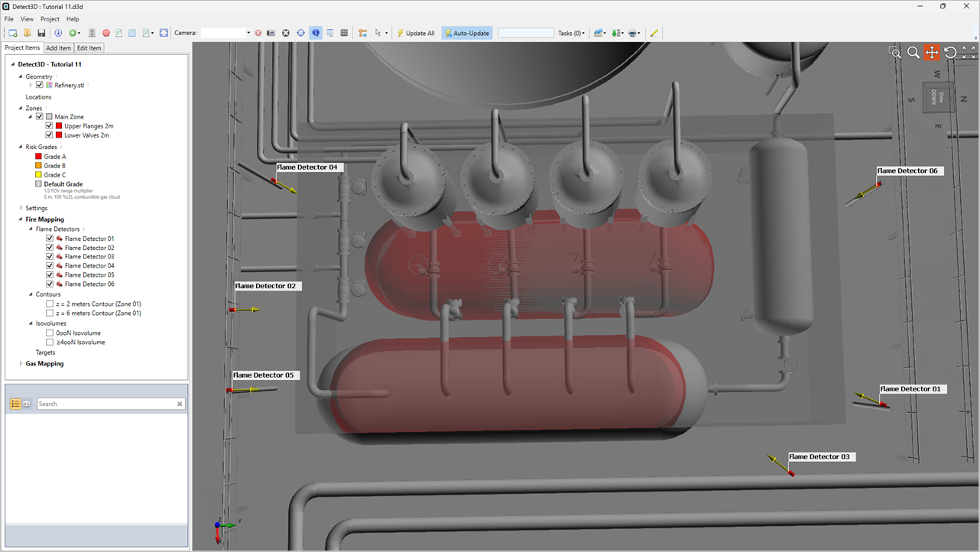Toggle the Upper Flanges 2m zone checkbox
This screenshot has width=980, height=552.
tap(50, 126)
